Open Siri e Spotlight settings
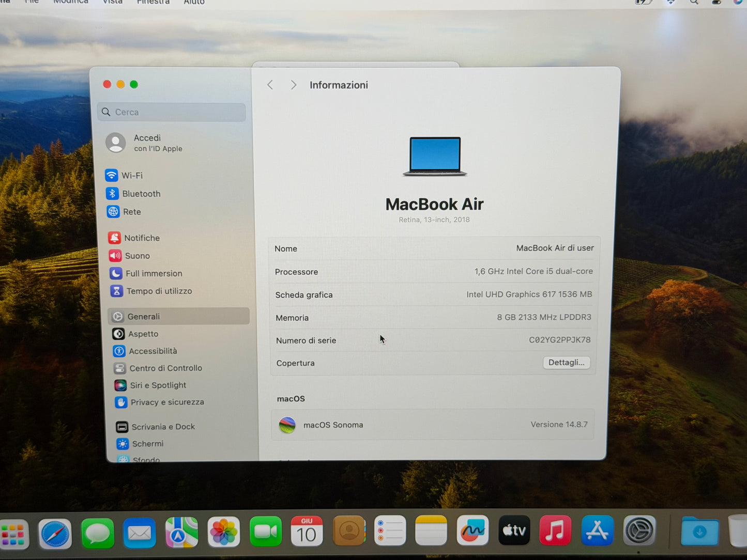747x560 pixels. [x=150, y=385]
